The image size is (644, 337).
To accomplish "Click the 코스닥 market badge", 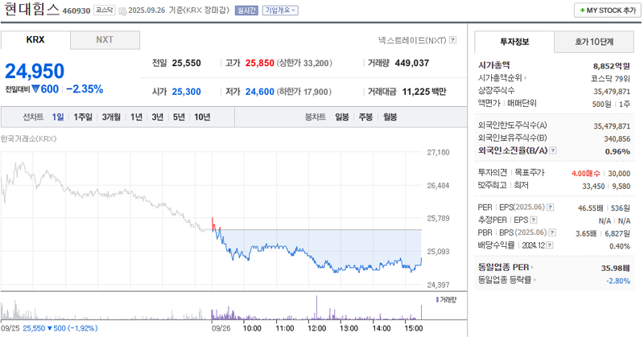I will click(105, 10).
